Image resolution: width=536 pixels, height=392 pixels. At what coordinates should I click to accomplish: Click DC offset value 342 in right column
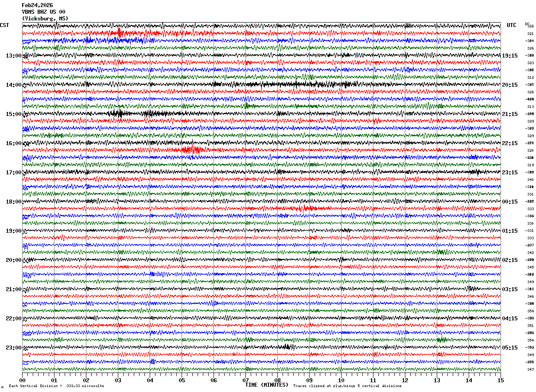[x=530, y=253]
